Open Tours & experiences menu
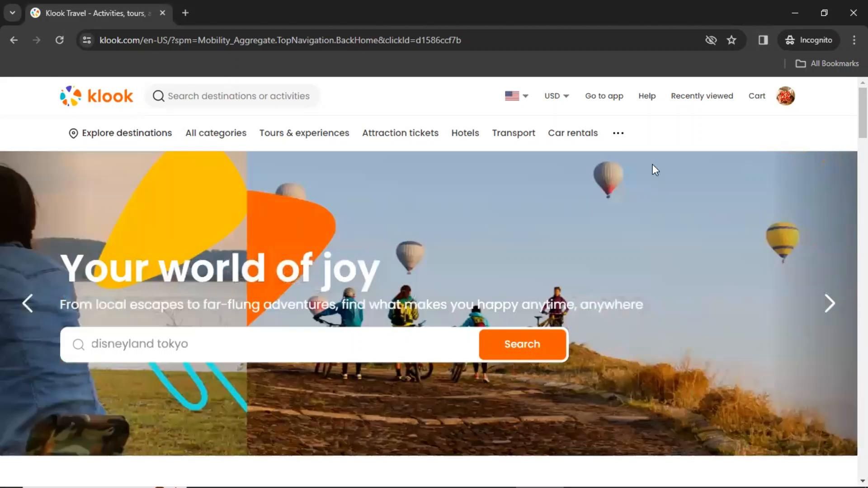Viewport: 868px width, 488px height. pos(304,133)
